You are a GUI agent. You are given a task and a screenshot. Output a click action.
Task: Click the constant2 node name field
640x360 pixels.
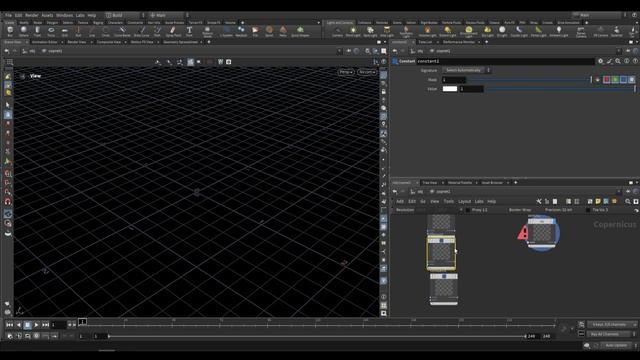505,61
